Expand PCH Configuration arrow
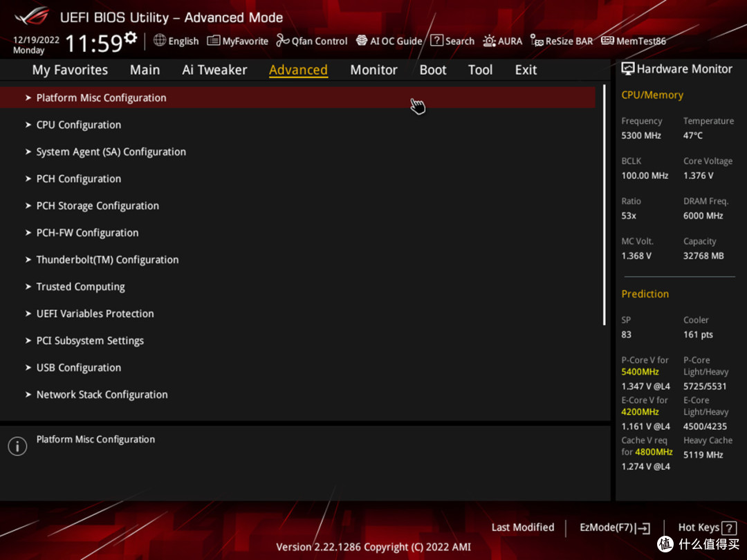The height and width of the screenshot is (560, 747). [28, 178]
